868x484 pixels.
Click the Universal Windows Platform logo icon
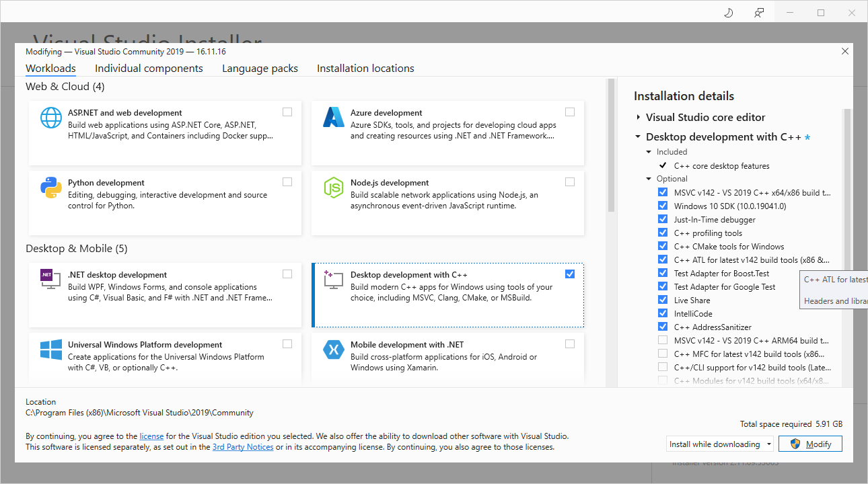point(51,350)
